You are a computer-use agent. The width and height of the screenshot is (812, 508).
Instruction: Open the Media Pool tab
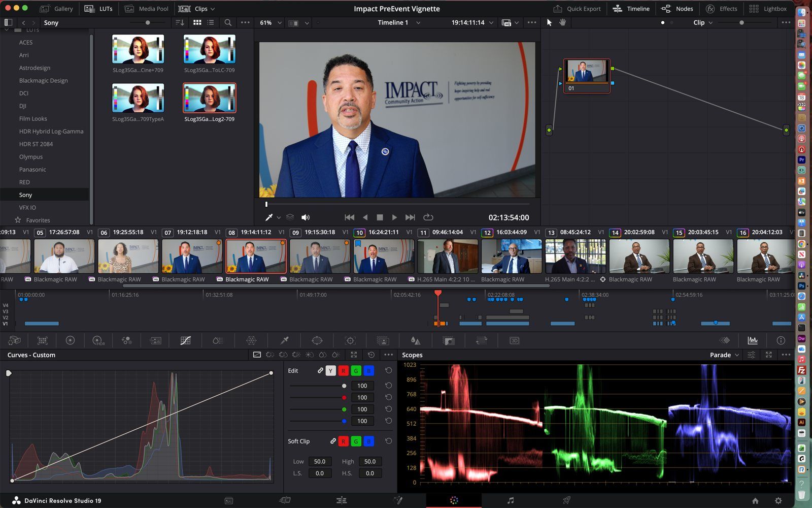[x=147, y=9]
